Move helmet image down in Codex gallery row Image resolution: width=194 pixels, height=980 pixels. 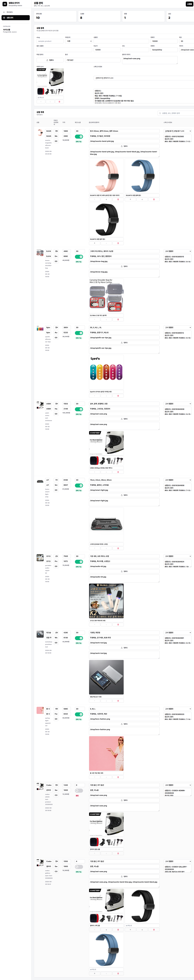(x=106, y=930)
